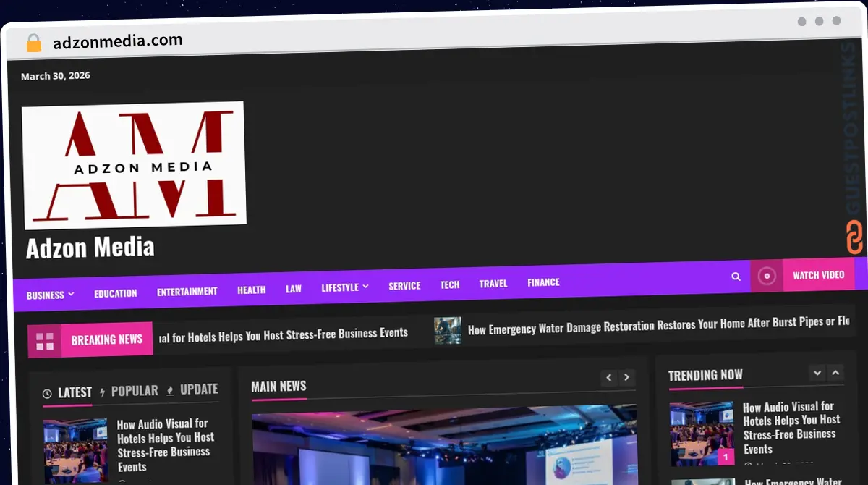Click the trending article thumbnail with badge 1
This screenshot has height=485, width=868.
click(x=702, y=432)
